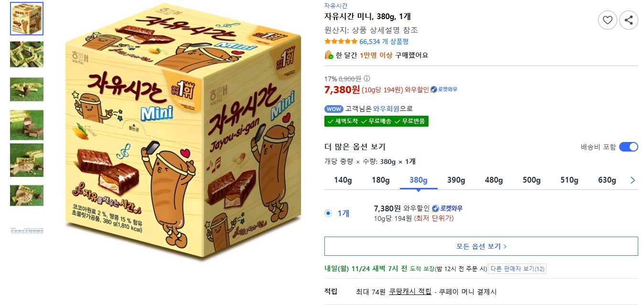Select the 1개 quantity radio button
The width and height of the screenshot is (644, 305).
(328, 213)
